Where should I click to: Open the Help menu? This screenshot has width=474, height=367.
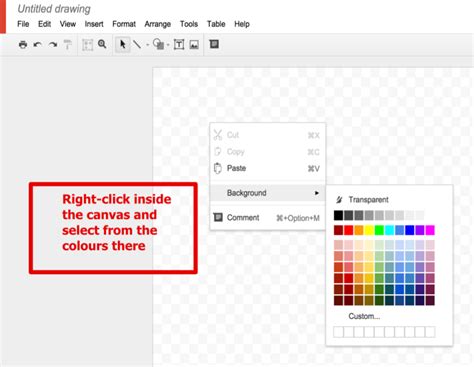point(242,24)
